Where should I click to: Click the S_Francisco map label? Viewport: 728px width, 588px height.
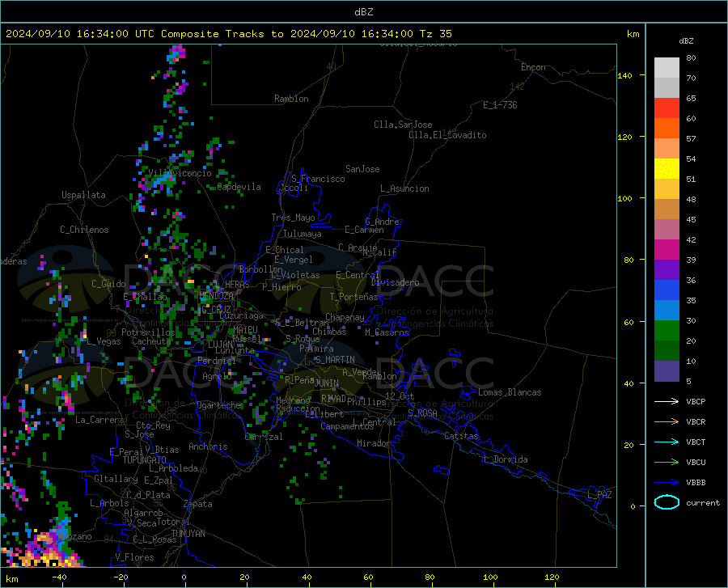(x=319, y=179)
